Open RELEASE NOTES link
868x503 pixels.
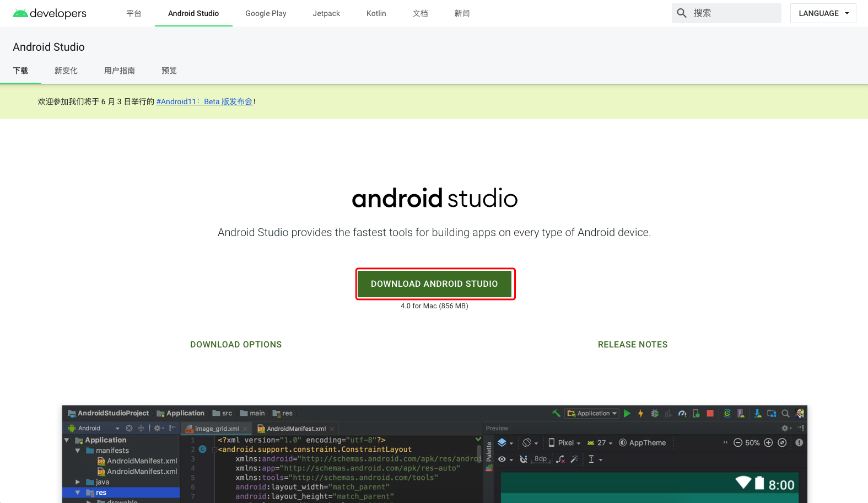click(x=633, y=344)
